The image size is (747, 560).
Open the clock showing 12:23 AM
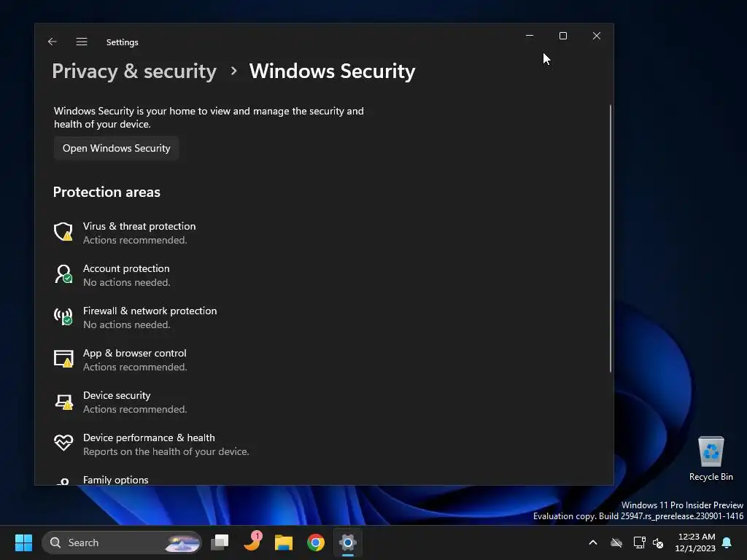695,542
